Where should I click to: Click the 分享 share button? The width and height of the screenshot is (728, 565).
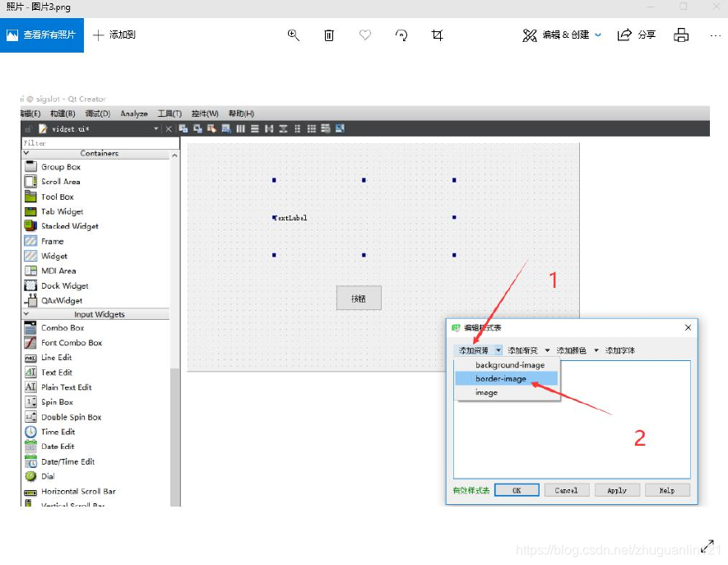coord(636,35)
